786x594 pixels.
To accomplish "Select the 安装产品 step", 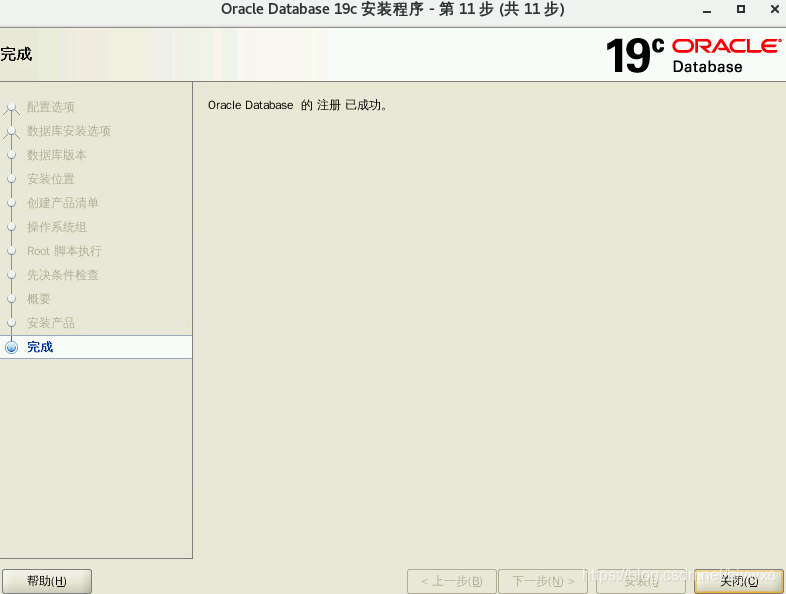I will [x=51, y=323].
